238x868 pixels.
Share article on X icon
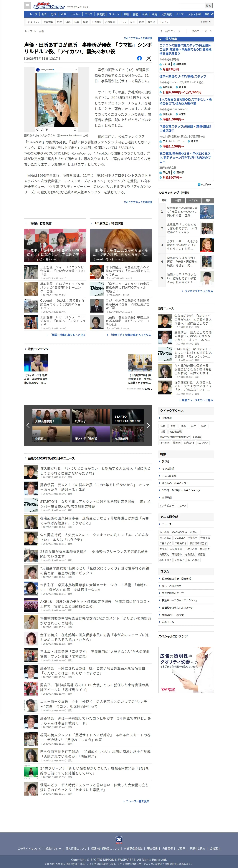point(149,58)
